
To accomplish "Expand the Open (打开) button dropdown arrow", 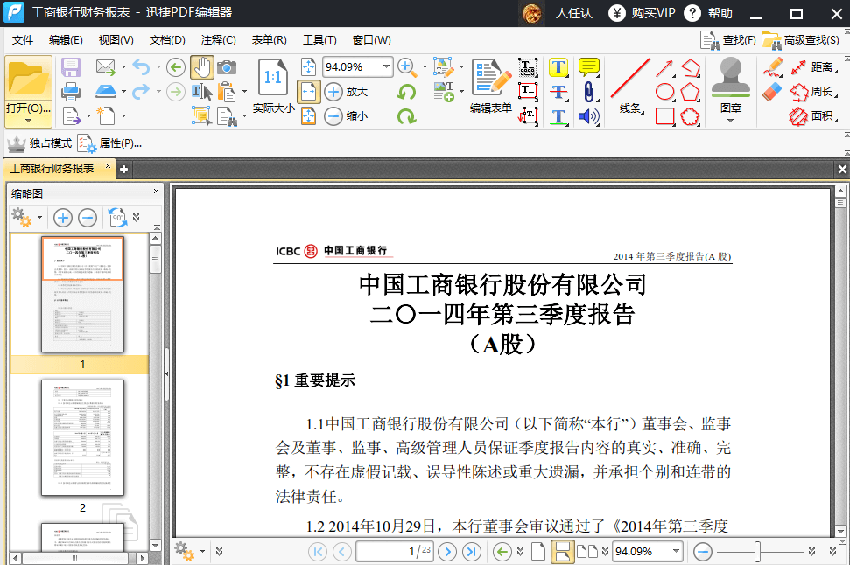I will click(x=28, y=121).
